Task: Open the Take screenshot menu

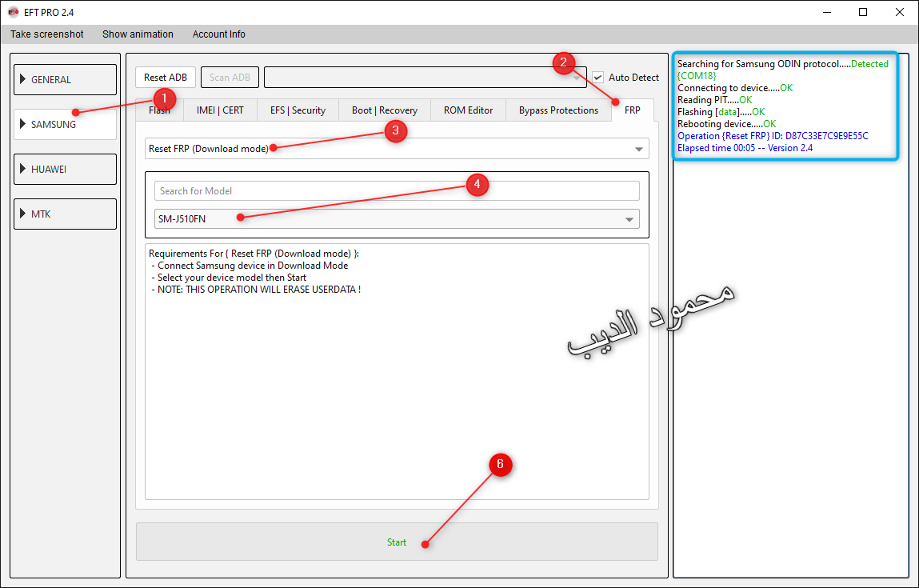Action: [x=47, y=34]
